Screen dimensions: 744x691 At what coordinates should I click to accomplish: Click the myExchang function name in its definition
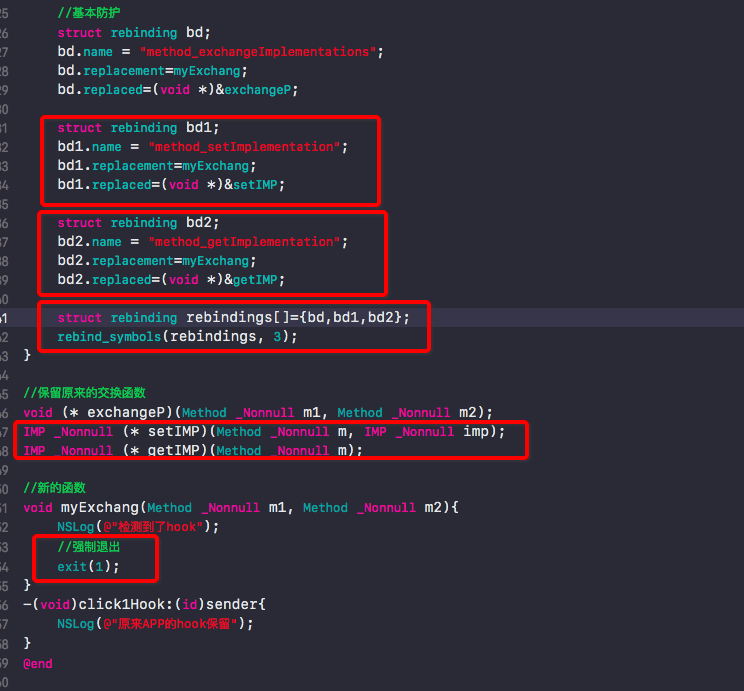100,508
